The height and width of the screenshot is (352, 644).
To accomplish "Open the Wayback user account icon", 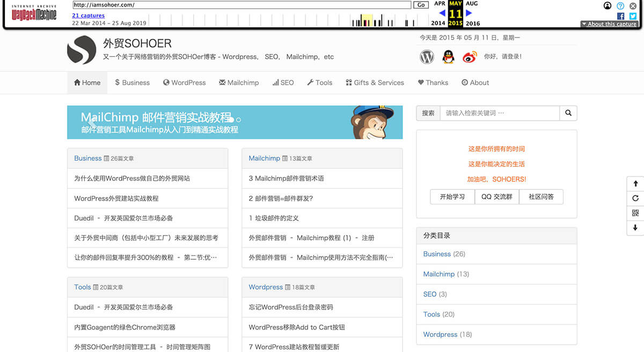I will tap(608, 6).
